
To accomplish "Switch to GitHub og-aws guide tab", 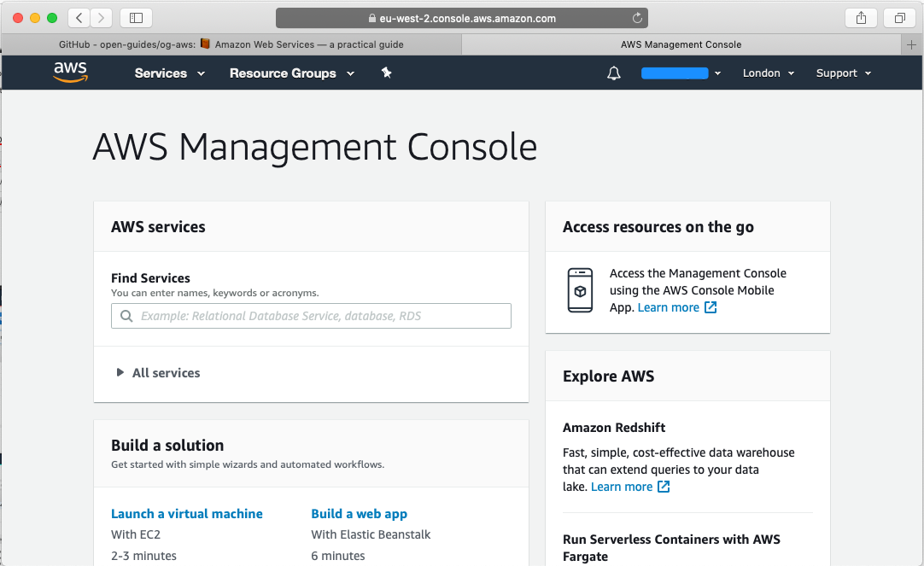I will [x=231, y=44].
